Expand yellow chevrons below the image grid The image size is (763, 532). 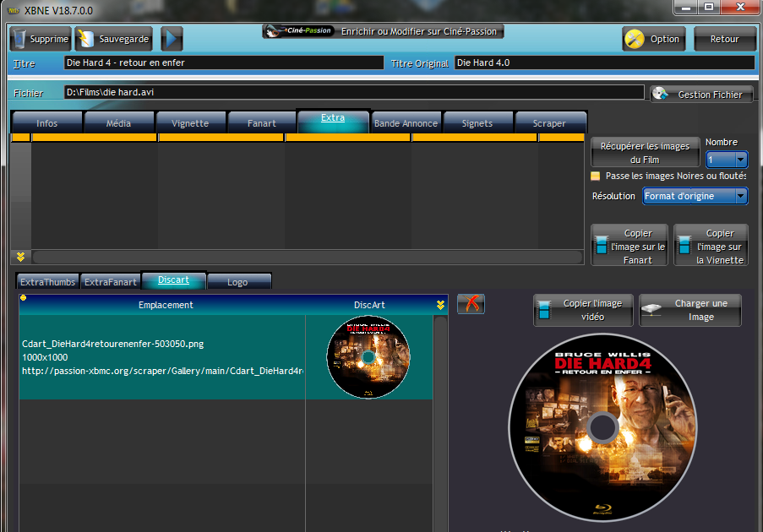pos(20,257)
